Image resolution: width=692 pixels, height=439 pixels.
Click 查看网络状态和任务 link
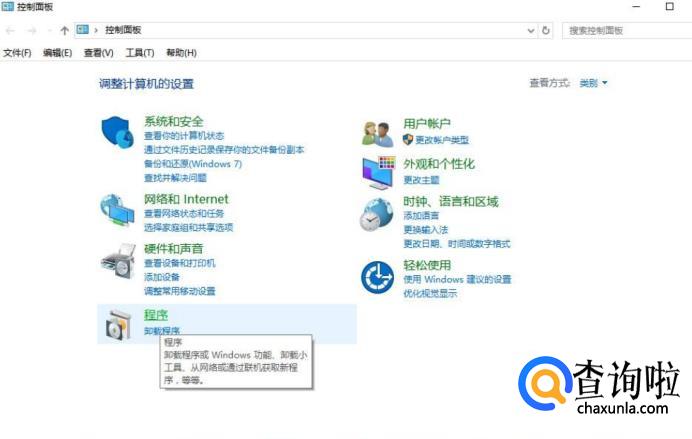click(x=184, y=214)
